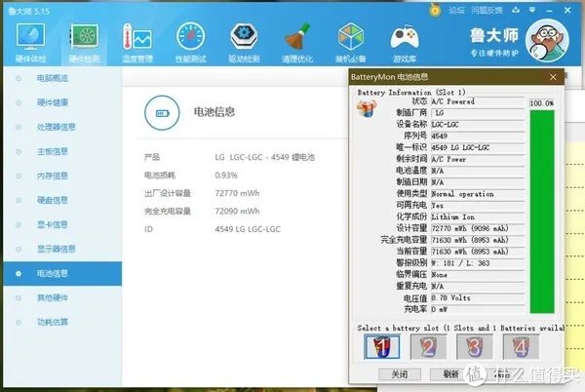
Task: Minimize the 鲁大师 window
Action: click(x=549, y=11)
